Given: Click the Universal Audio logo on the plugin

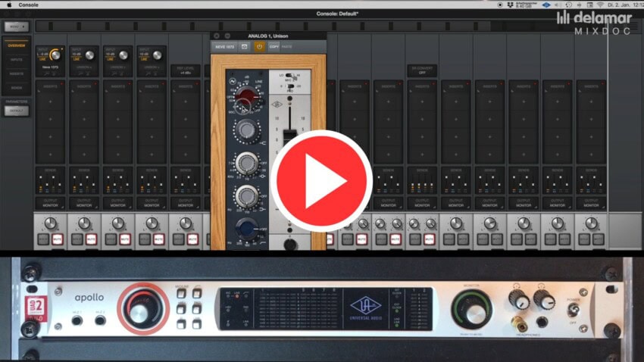Looking at the screenshot, I should point(277,105).
